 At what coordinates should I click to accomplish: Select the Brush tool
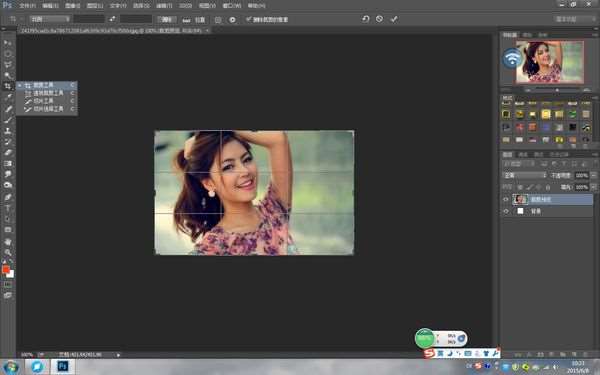pyautogui.click(x=8, y=120)
